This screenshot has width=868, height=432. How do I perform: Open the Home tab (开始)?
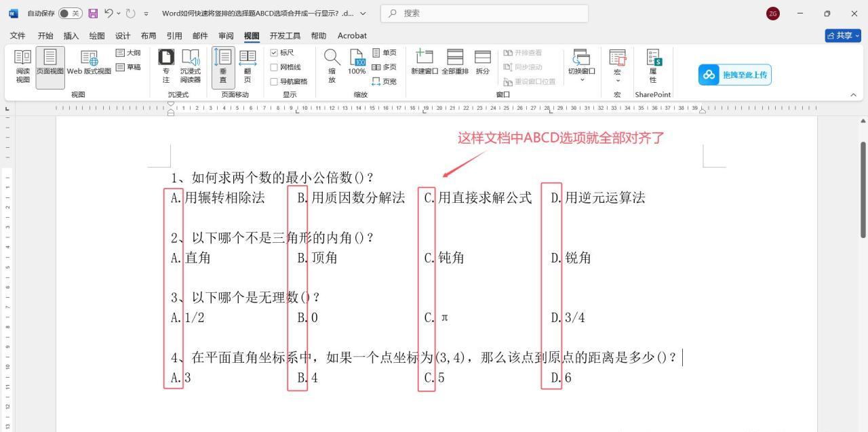pos(45,36)
